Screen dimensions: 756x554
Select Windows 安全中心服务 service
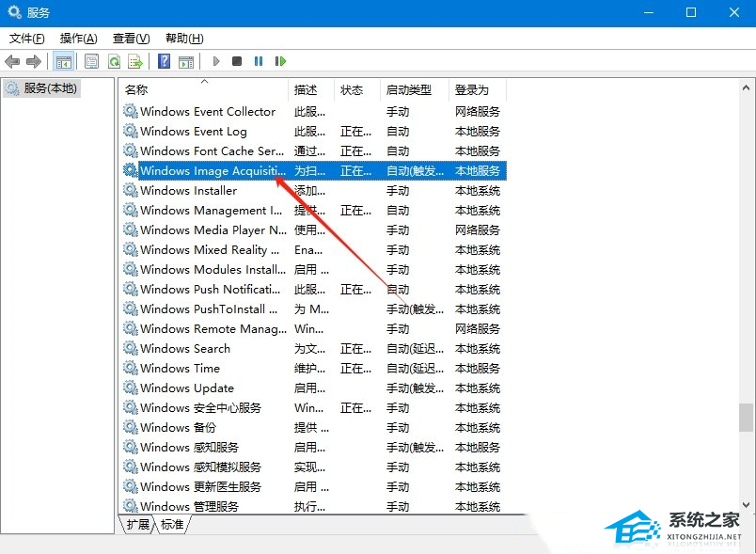[x=314, y=408]
